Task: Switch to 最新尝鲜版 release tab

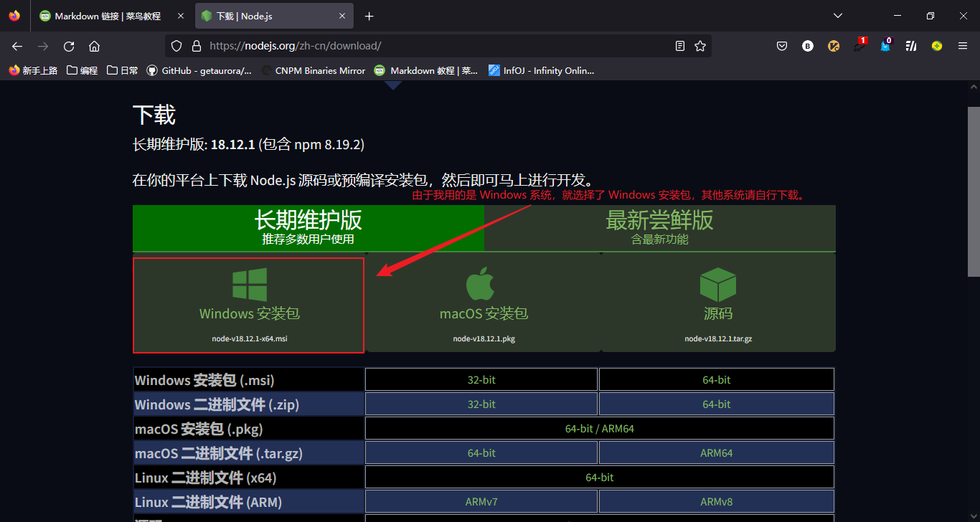Action: (660, 228)
